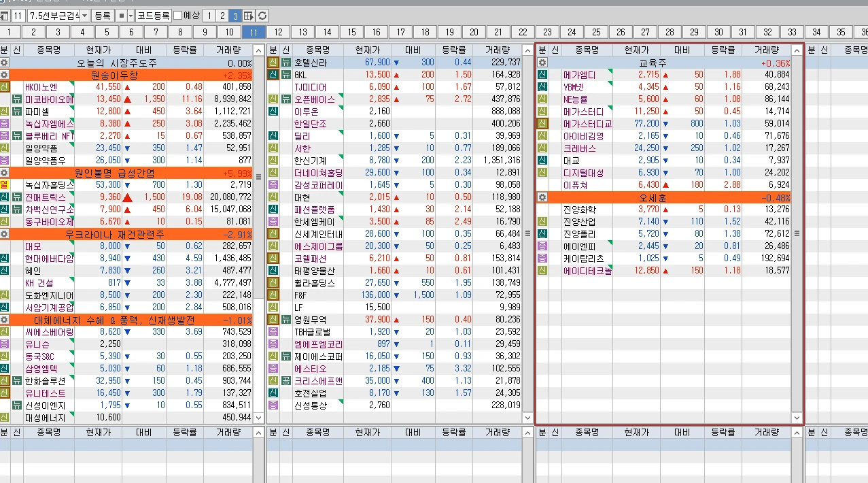Screen dimensions: 868x483
Task: Click the panel toggle icon left of the 11 box
Action: 5,15
